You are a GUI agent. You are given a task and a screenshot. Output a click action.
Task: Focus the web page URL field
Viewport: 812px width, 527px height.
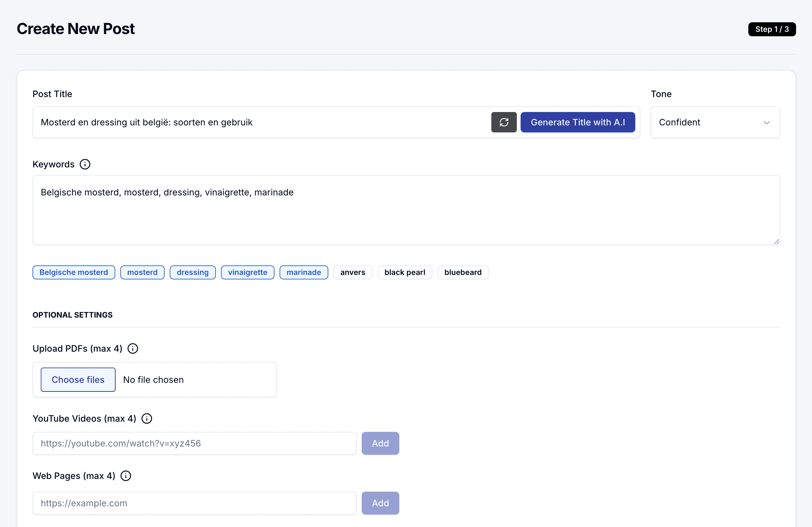195,503
